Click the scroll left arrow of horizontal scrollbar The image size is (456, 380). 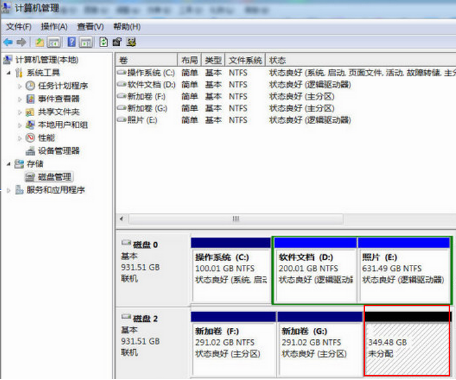click(122, 219)
